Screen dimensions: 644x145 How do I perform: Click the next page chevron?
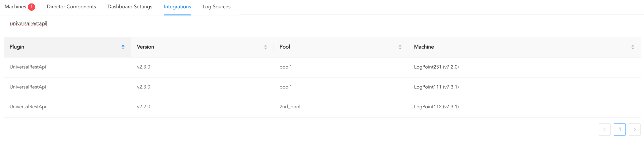tap(635, 129)
